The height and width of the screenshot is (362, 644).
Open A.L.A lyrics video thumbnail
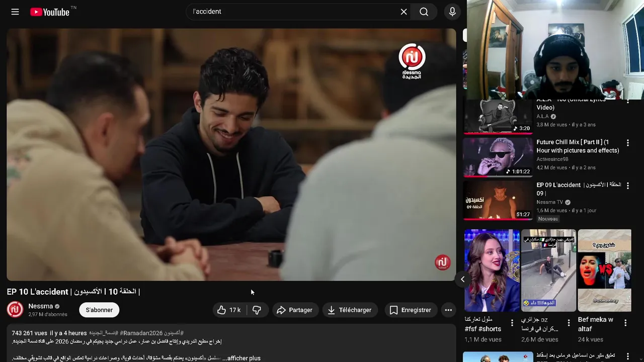coord(498,117)
